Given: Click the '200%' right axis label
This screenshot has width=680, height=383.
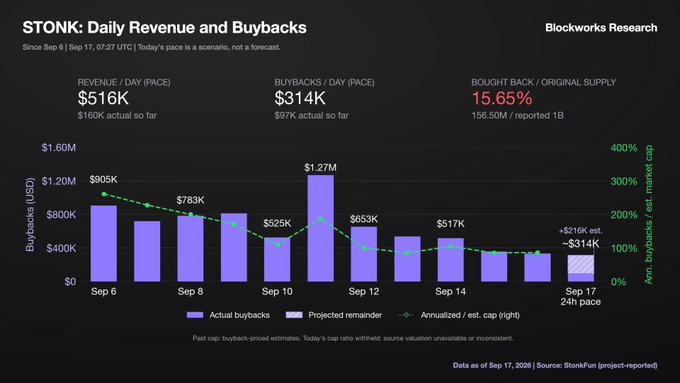Looking at the screenshot, I should pos(624,215).
